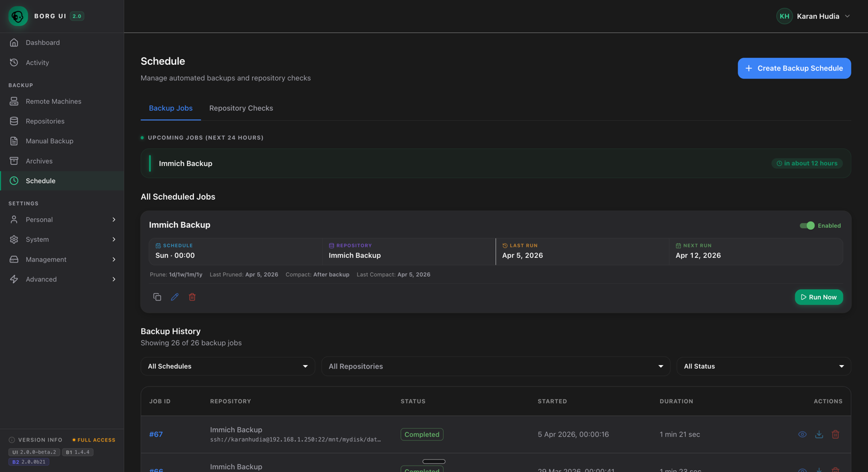Viewport: 868px width, 472px height.
Task: Open the All Repositories filter dropdown
Action: click(496, 366)
